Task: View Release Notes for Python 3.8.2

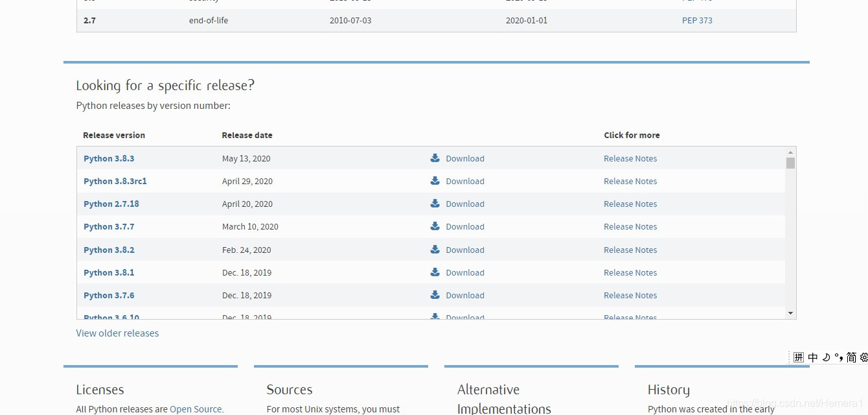Action: click(630, 250)
